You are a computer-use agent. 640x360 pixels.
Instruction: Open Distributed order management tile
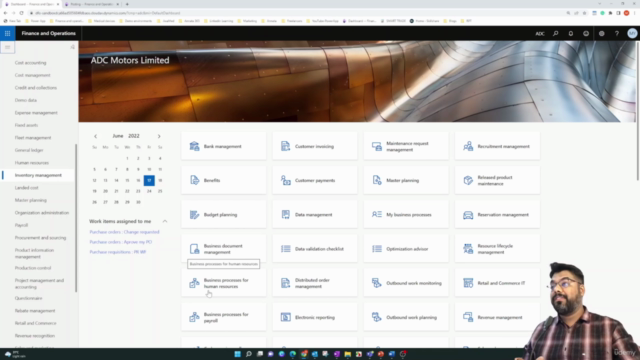pos(315,283)
